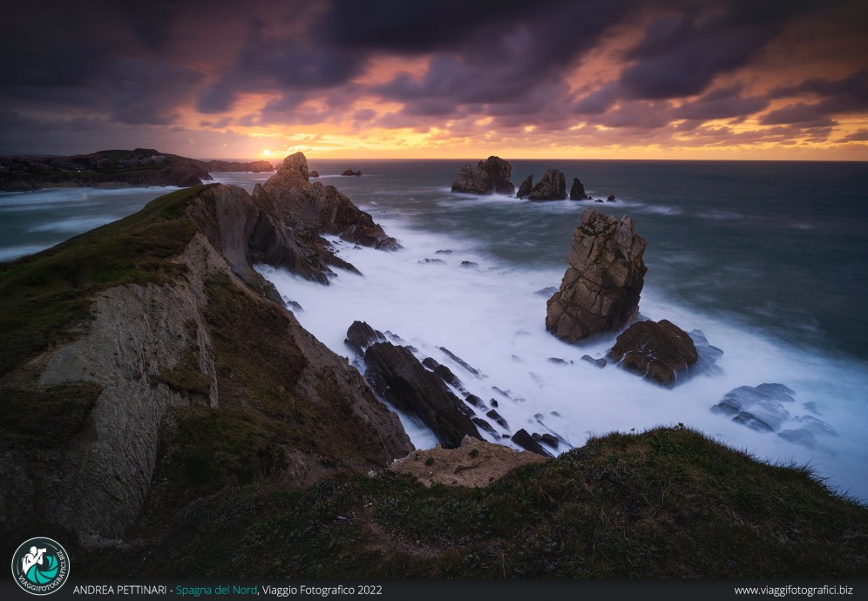Click the www.viaggifotografici.biz website address
This screenshot has height=601, width=868.
coord(793,590)
